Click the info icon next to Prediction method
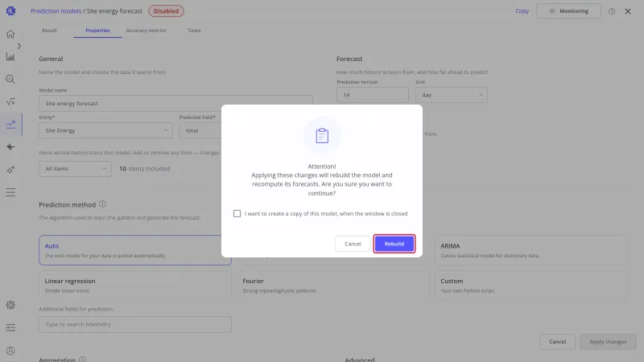 pos(102,204)
